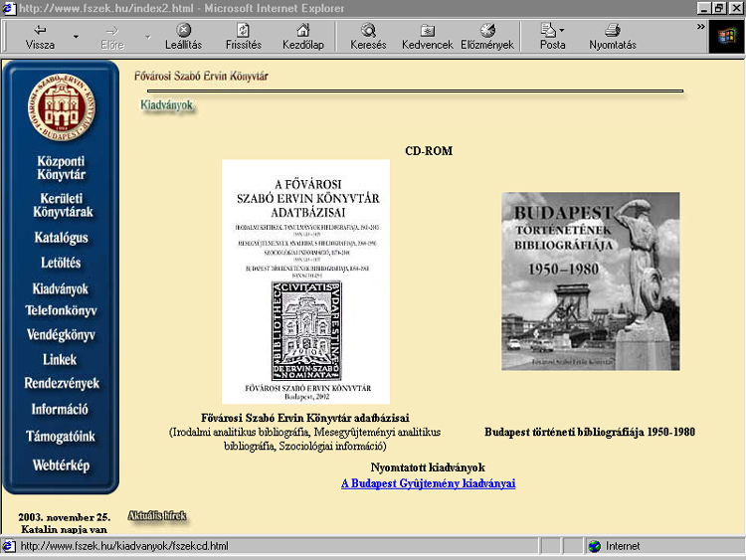
Task: Go home via the Kezdőlap icon
Action: click(303, 31)
